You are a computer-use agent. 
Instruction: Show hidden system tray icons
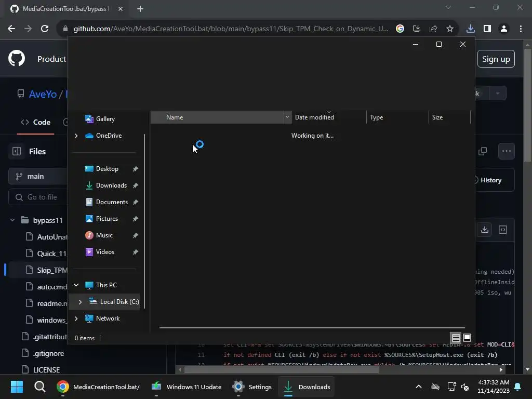pos(419,387)
